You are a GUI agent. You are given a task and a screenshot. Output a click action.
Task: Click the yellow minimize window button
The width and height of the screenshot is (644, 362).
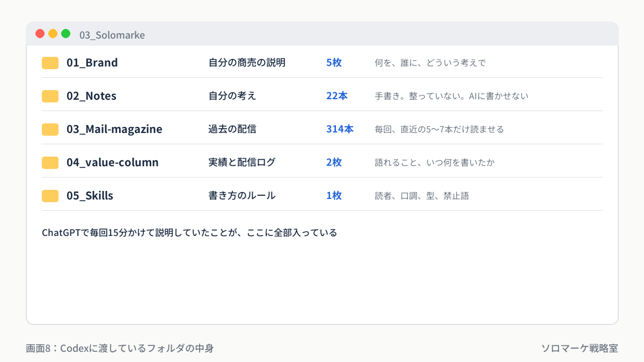pos(53,34)
